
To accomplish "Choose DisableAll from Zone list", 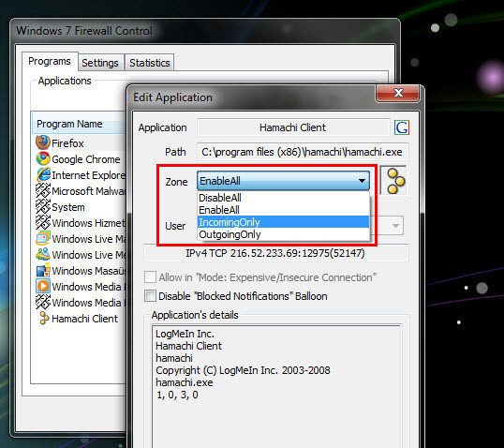I will [x=283, y=198].
